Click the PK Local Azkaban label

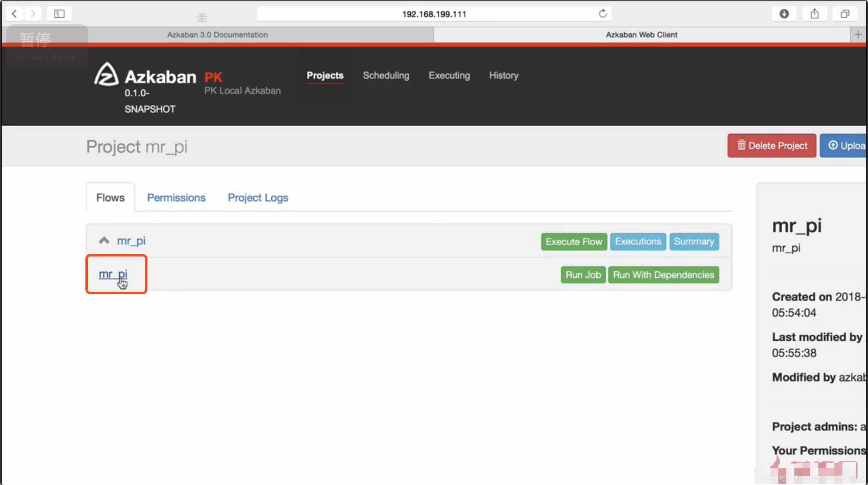tap(242, 91)
